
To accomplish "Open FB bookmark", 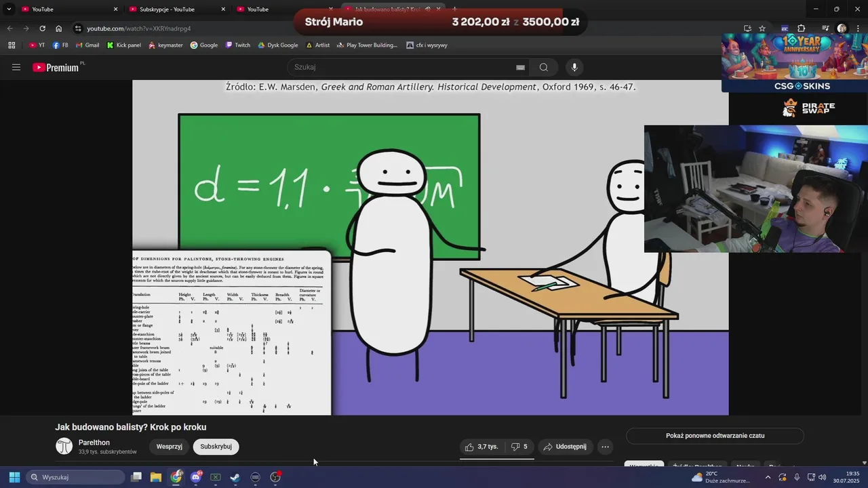I will (x=60, y=45).
